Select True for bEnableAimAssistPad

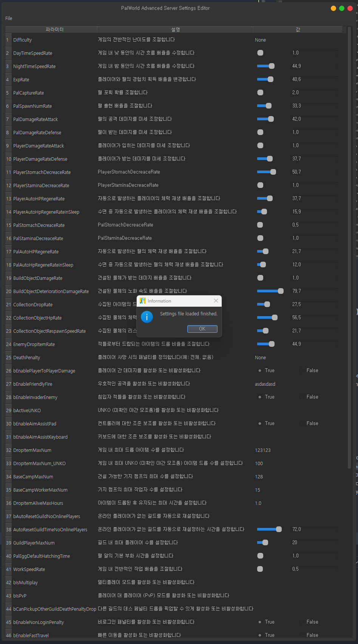pyautogui.click(x=266, y=424)
